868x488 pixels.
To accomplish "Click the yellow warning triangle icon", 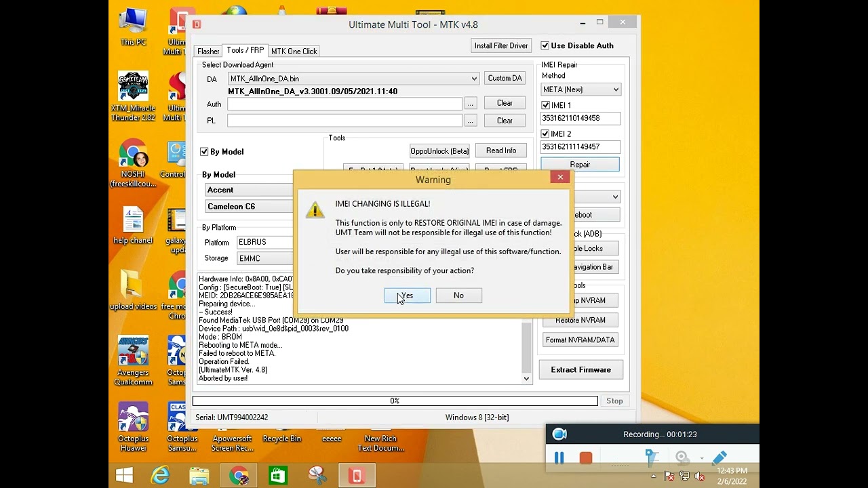I will 315,210.
